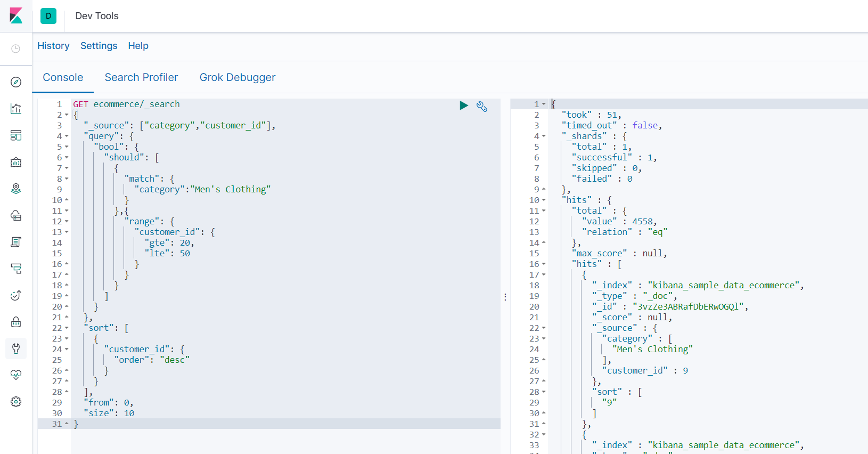Open Management gear icon in sidebar
The height and width of the screenshot is (454, 868).
click(16, 402)
